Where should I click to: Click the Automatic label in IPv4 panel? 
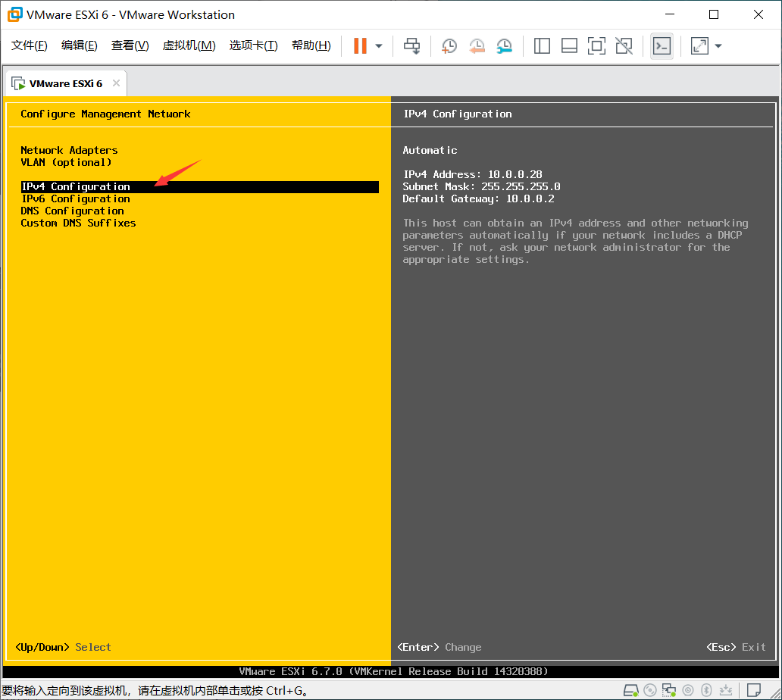point(430,150)
